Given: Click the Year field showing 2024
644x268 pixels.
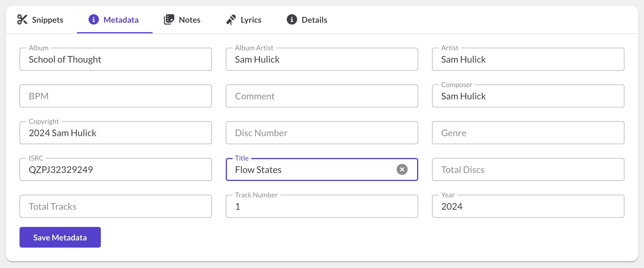Looking at the screenshot, I should point(528,207).
